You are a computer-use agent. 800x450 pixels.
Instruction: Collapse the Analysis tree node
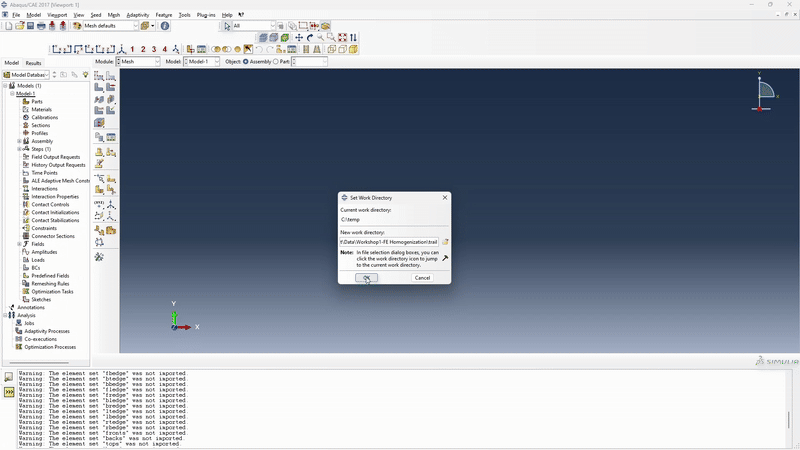[5, 315]
